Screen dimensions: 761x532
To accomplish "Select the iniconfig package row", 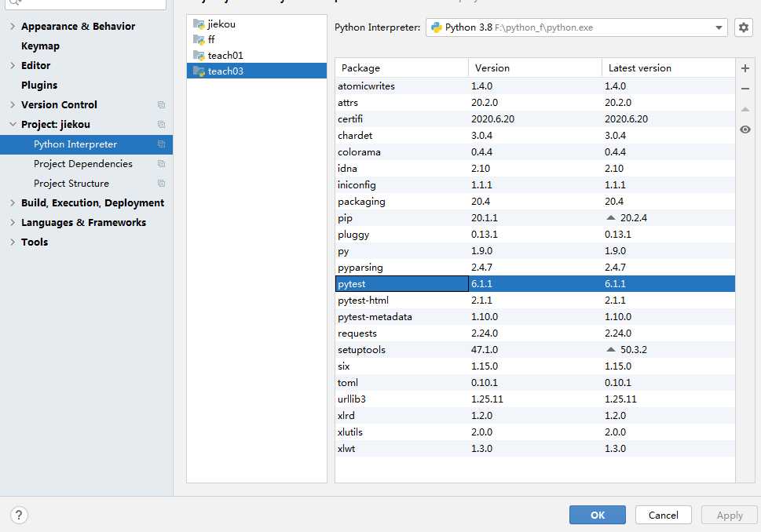I will [535, 184].
